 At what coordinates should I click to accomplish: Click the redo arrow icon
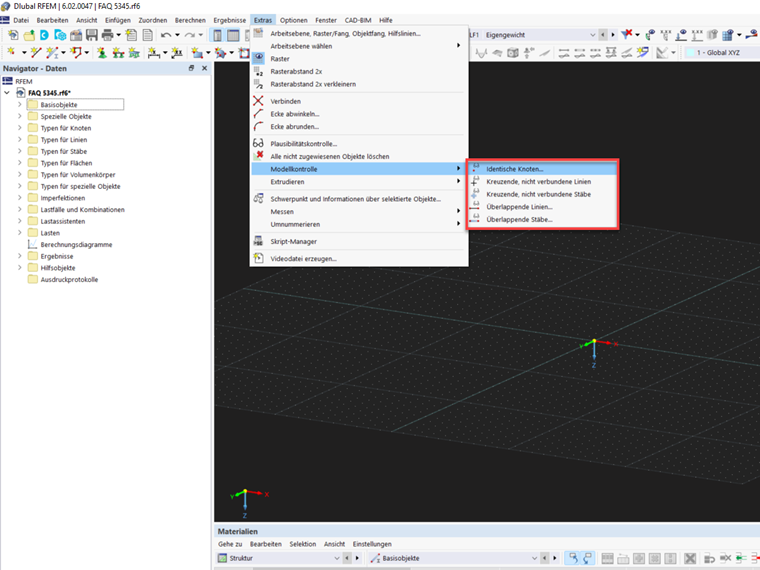190,35
